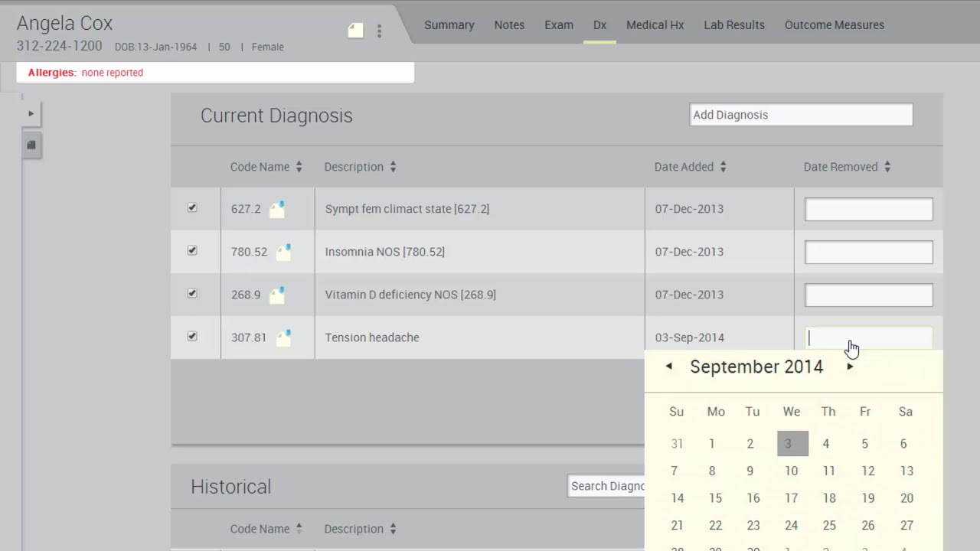Open the Lab Results tab
Image resolution: width=980 pixels, height=551 pixels.
734,24
